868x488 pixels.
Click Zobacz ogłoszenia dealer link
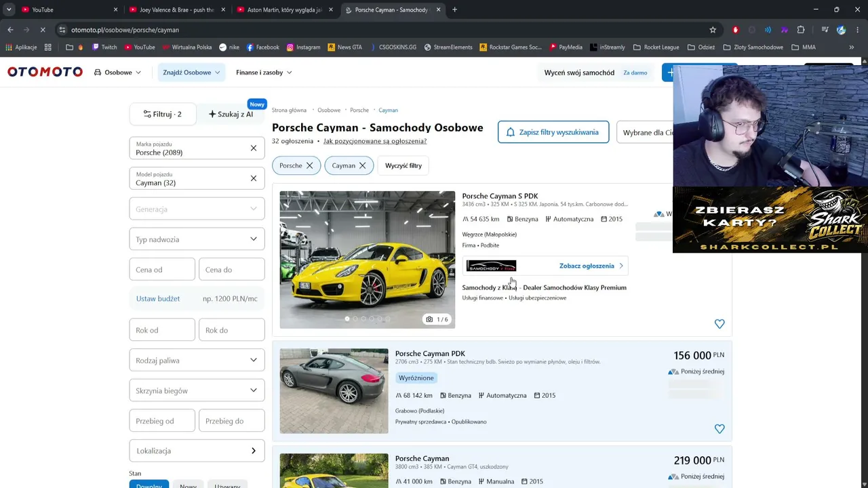591,266
